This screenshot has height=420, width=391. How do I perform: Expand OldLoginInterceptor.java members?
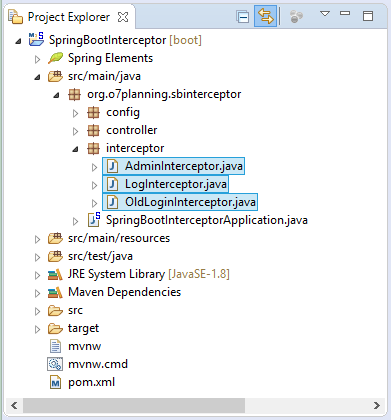point(95,203)
